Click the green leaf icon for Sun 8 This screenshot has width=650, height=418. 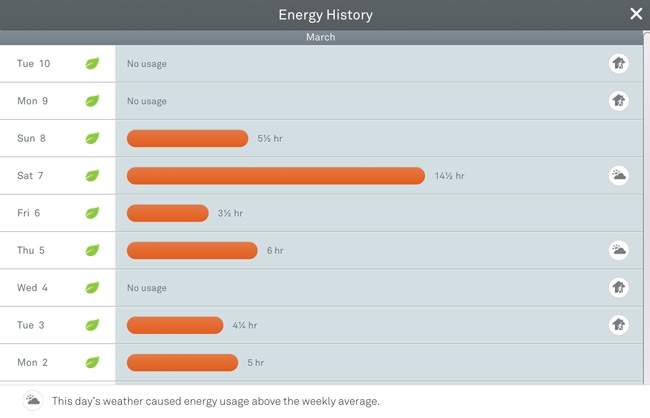click(92, 138)
